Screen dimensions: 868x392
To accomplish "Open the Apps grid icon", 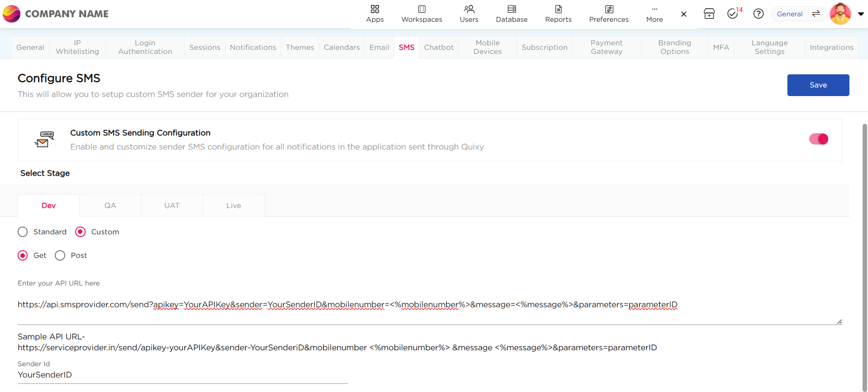I will pos(374,10).
